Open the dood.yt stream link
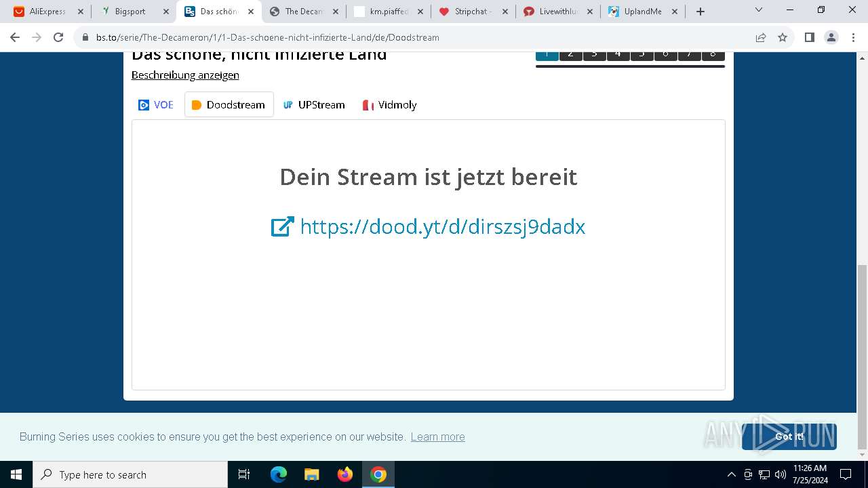Image resolution: width=868 pixels, height=488 pixels. coord(442,226)
